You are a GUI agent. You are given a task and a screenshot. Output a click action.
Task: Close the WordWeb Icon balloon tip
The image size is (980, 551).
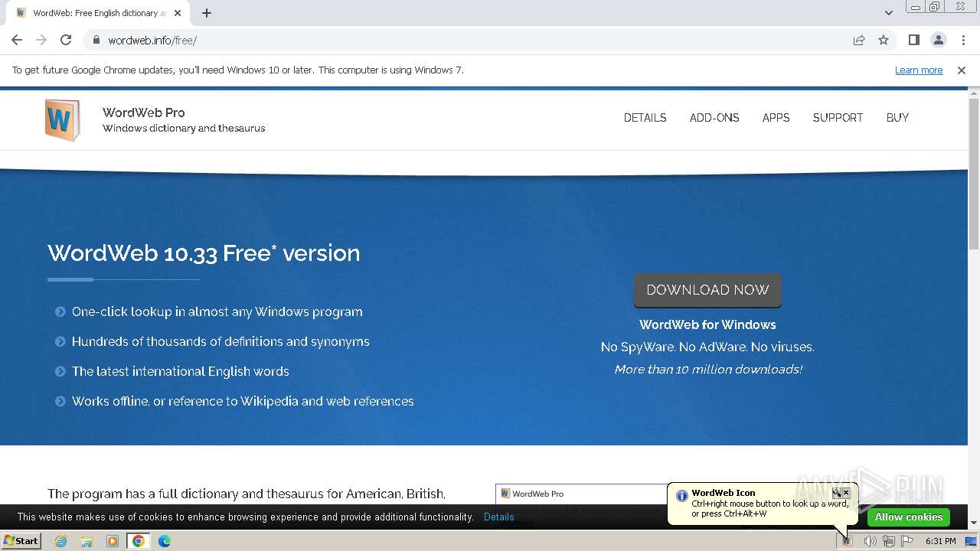point(846,493)
